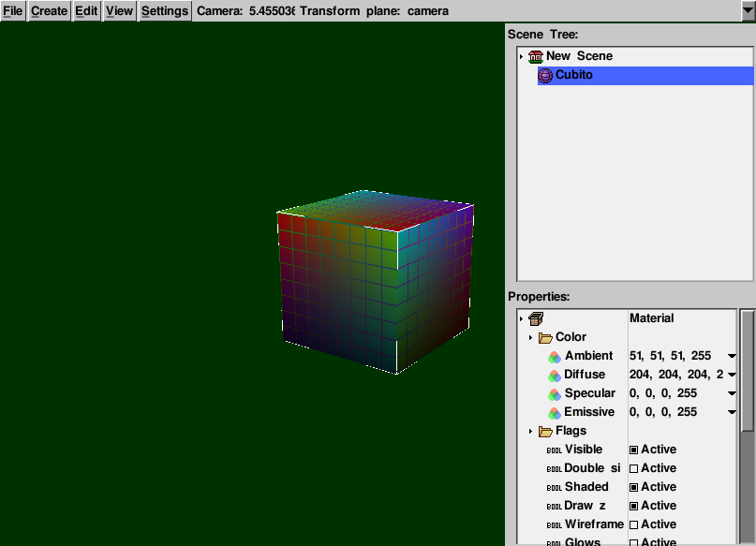The width and height of the screenshot is (756, 546).
Task: Open the Emissive color dropdown arrow
Action: [x=732, y=412]
